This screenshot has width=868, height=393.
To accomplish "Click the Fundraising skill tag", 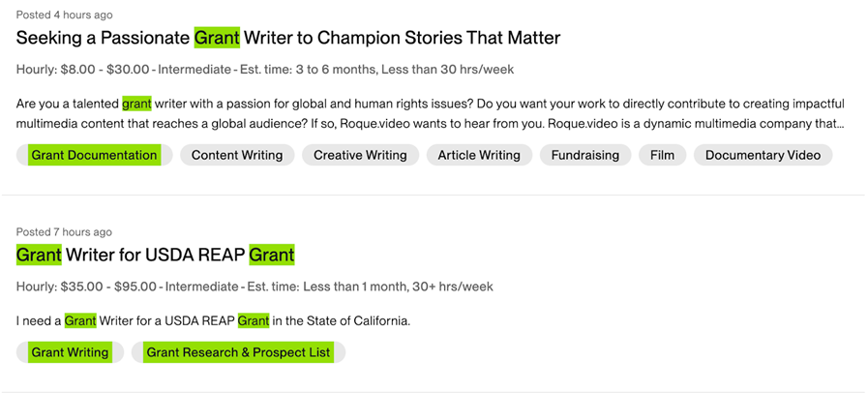I will point(585,155).
